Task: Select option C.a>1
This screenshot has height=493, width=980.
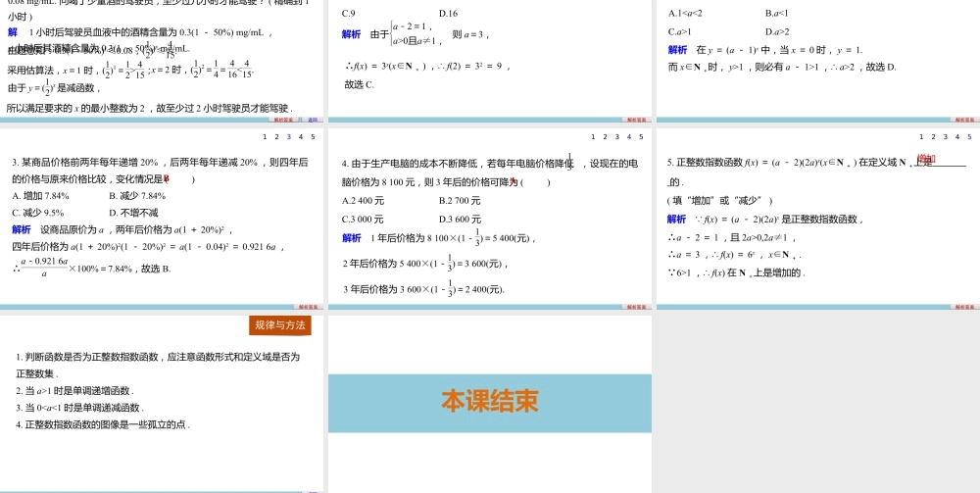Action: coord(679,32)
